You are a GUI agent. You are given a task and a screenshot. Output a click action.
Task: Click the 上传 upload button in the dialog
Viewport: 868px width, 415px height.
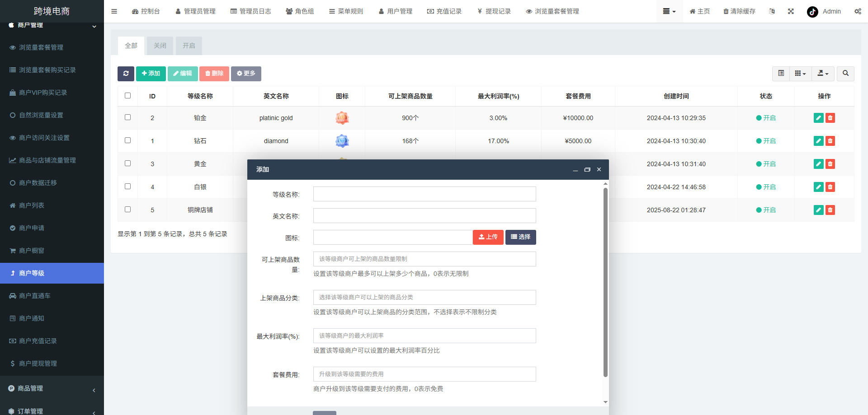(488, 237)
